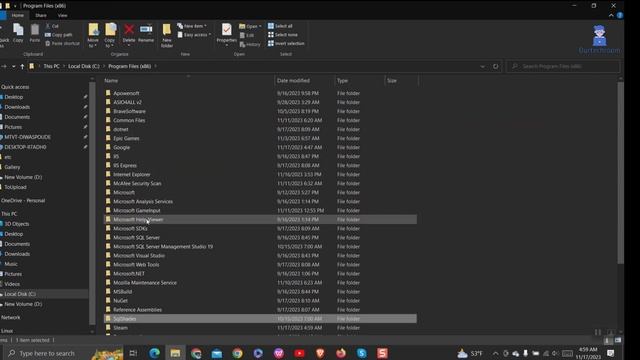Screen dimensions: 640x360
Task: Open Brave browser from the taskbar
Action: pyautogui.click(x=320, y=353)
